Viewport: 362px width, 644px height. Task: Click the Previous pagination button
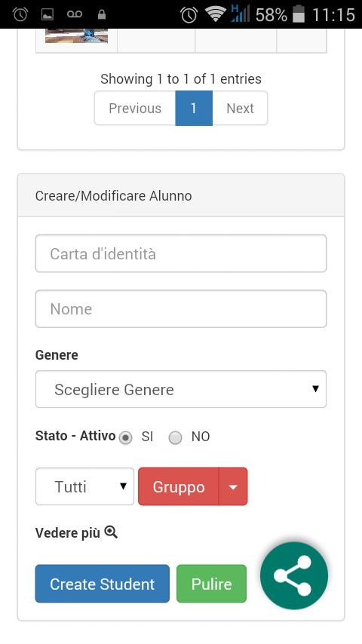135,108
